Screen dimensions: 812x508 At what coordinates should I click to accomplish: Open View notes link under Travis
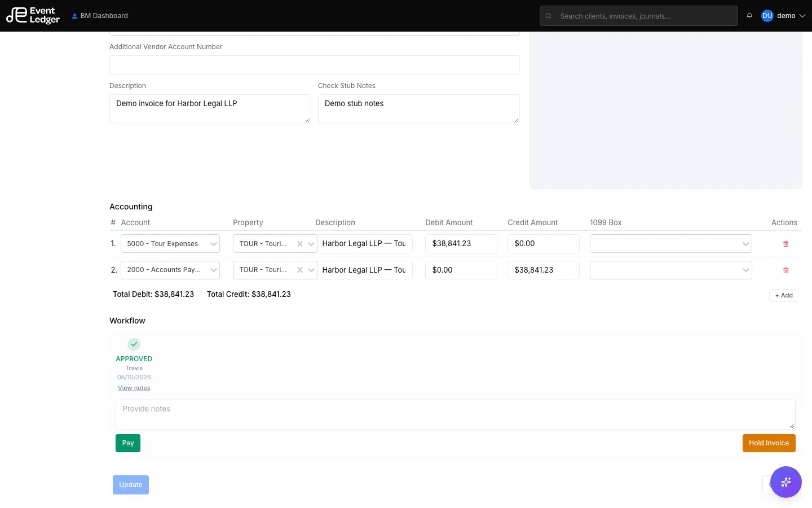(x=134, y=388)
